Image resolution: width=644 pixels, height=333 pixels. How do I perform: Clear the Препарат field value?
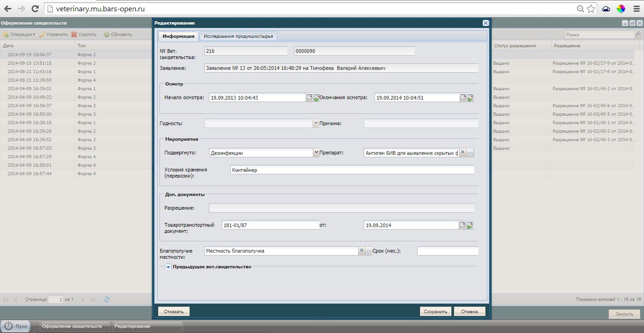462,153
